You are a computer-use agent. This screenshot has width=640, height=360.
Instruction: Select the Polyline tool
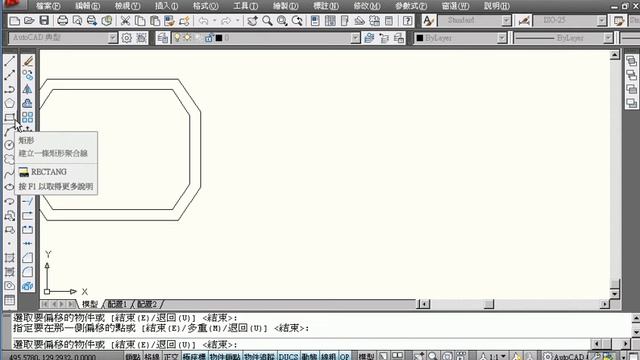pyautogui.click(x=9, y=89)
